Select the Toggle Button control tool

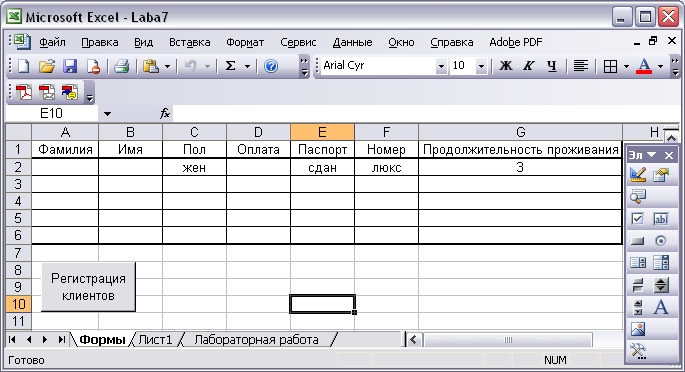(x=638, y=285)
